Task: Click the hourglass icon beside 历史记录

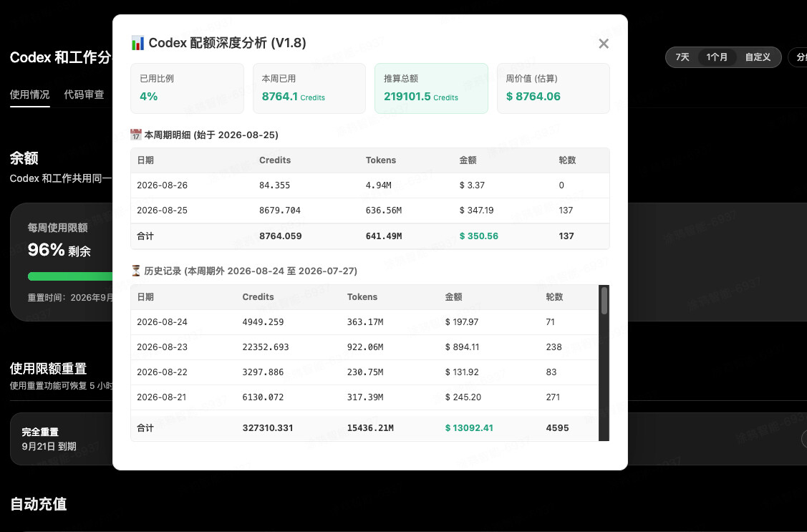Action: 136,271
